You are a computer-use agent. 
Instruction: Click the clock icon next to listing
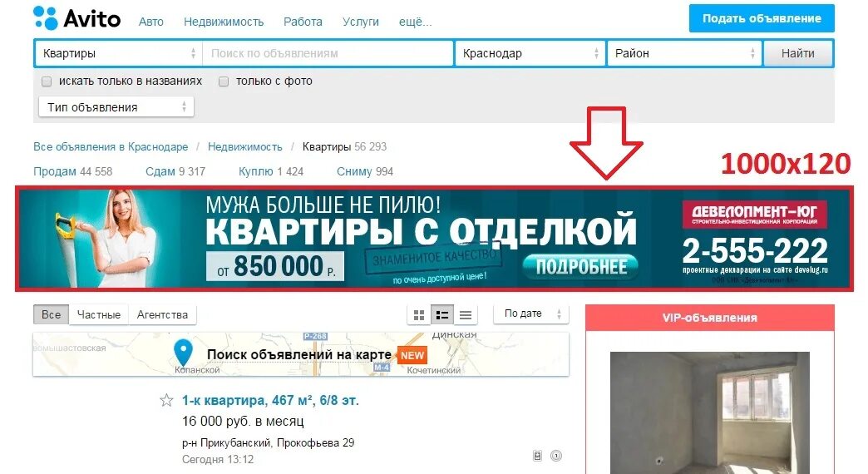[556, 456]
